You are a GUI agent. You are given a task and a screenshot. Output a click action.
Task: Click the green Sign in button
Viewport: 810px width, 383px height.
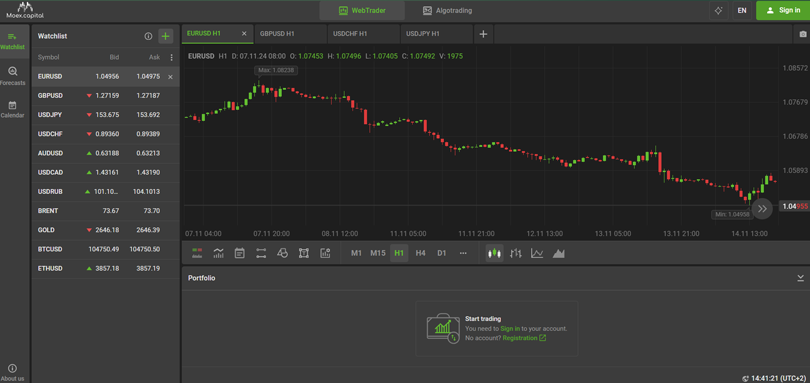click(783, 10)
